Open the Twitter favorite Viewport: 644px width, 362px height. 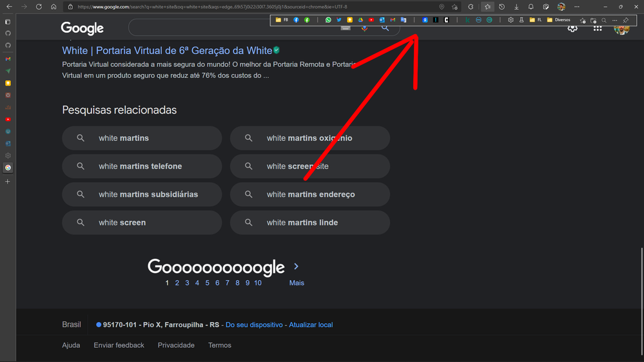point(339,20)
